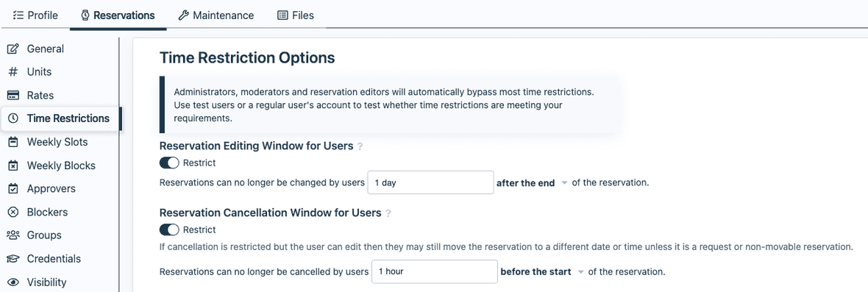The image size is (868, 292).
Task: Switch to the Profile tab
Action: coord(35,15)
